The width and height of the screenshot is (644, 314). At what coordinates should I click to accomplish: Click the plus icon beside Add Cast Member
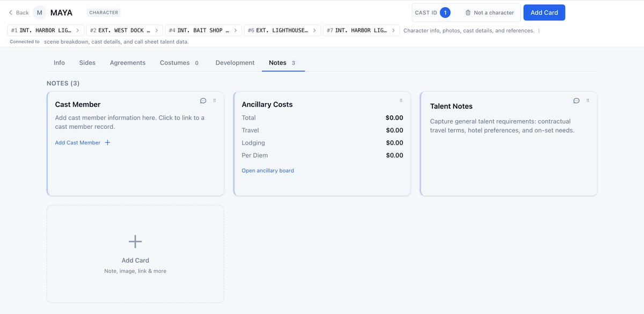(107, 143)
